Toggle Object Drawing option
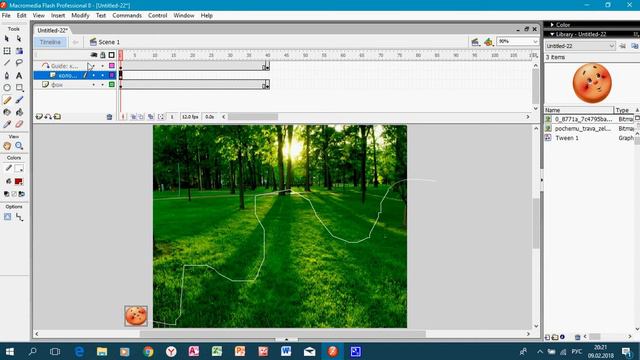Screen dimensions: 640x360 click(x=7, y=217)
